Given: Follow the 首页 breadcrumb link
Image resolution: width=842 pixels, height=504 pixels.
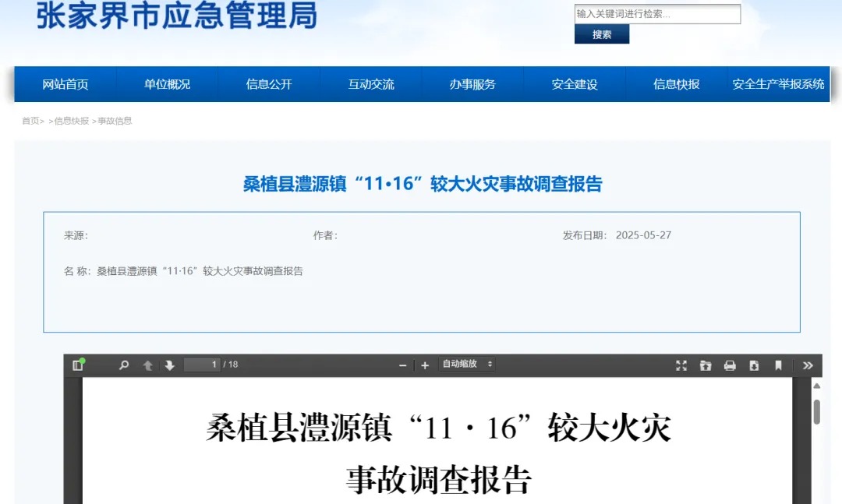Looking at the screenshot, I should (30, 121).
